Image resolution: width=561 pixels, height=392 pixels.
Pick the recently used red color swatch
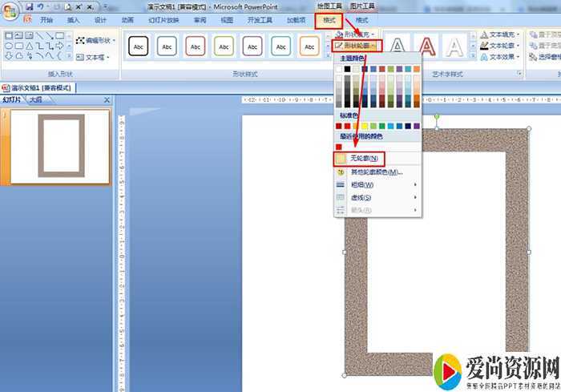point(339,147)
